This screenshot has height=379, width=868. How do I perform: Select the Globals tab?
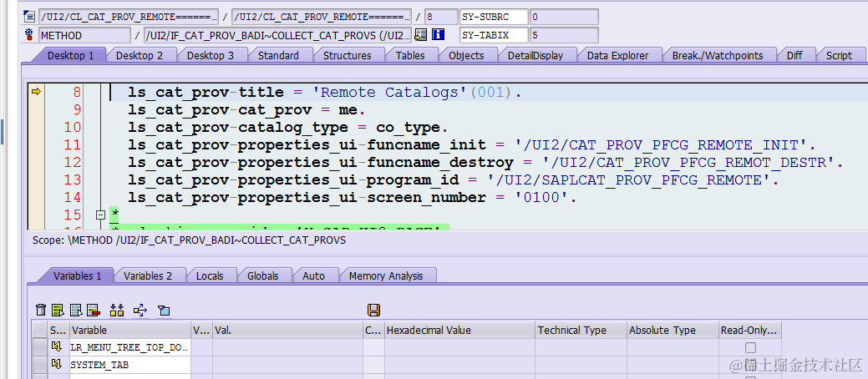[263, 275]
